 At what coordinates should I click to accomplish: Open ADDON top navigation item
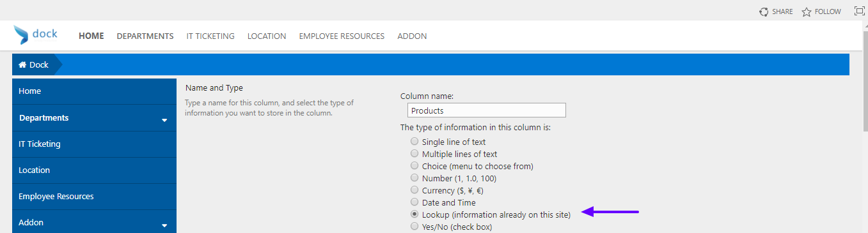[x=412, y=36]
